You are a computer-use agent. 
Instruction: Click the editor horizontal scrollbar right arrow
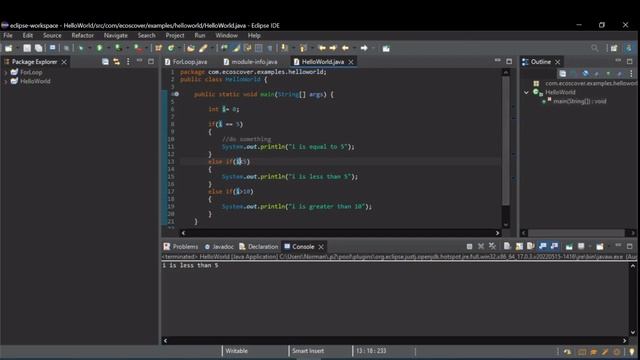498,233
